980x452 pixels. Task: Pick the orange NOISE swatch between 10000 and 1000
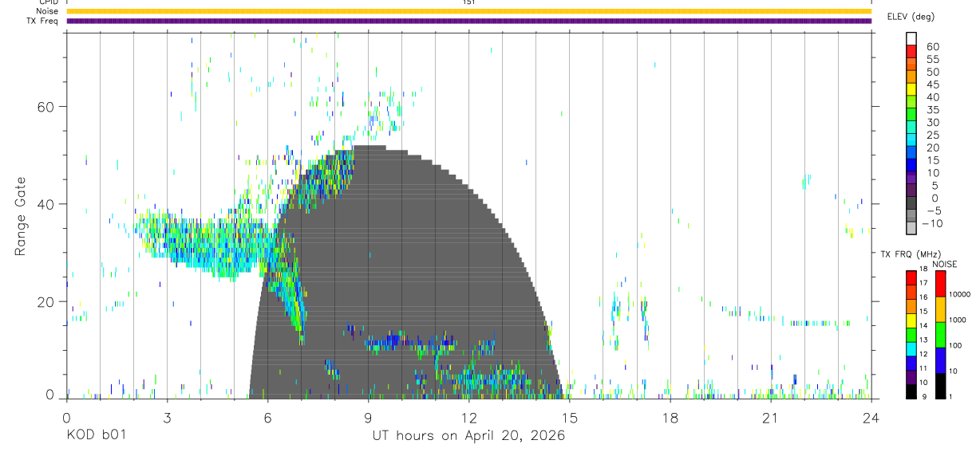coord(940,309)
